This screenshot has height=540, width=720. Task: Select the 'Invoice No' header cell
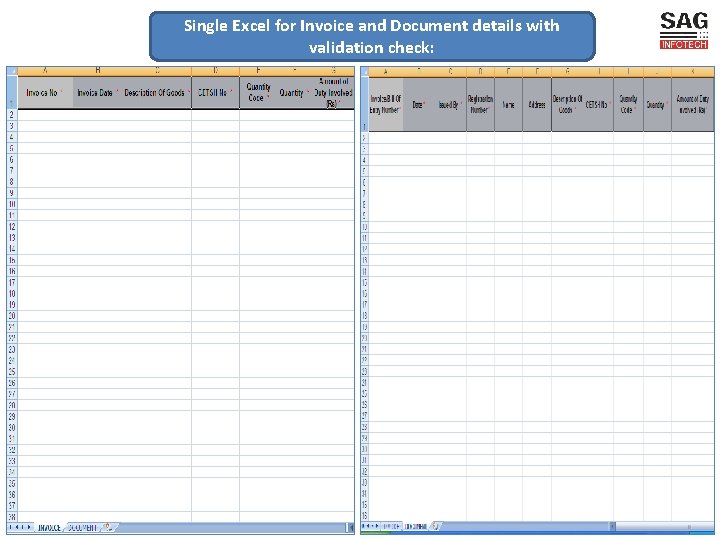tap(45, 93)
